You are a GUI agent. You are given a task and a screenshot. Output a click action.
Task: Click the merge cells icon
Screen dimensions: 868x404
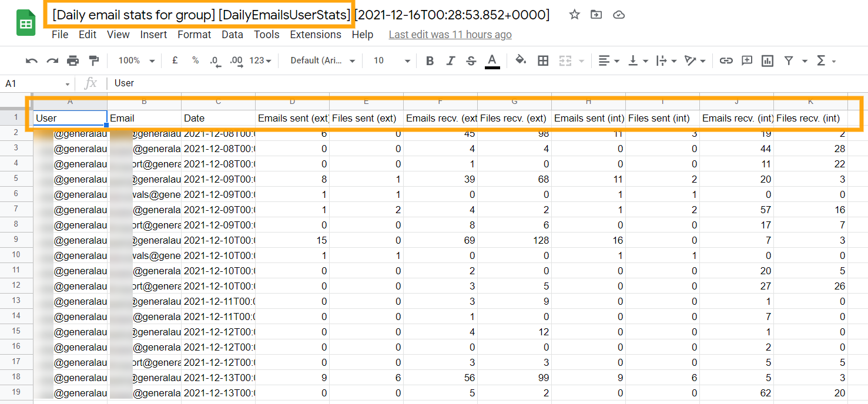point(565,60)
